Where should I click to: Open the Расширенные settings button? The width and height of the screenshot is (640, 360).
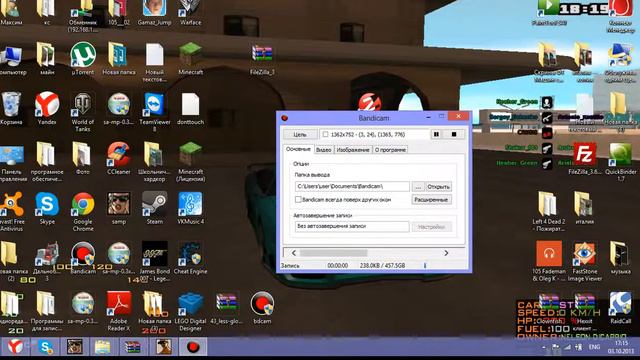[431, 200]
